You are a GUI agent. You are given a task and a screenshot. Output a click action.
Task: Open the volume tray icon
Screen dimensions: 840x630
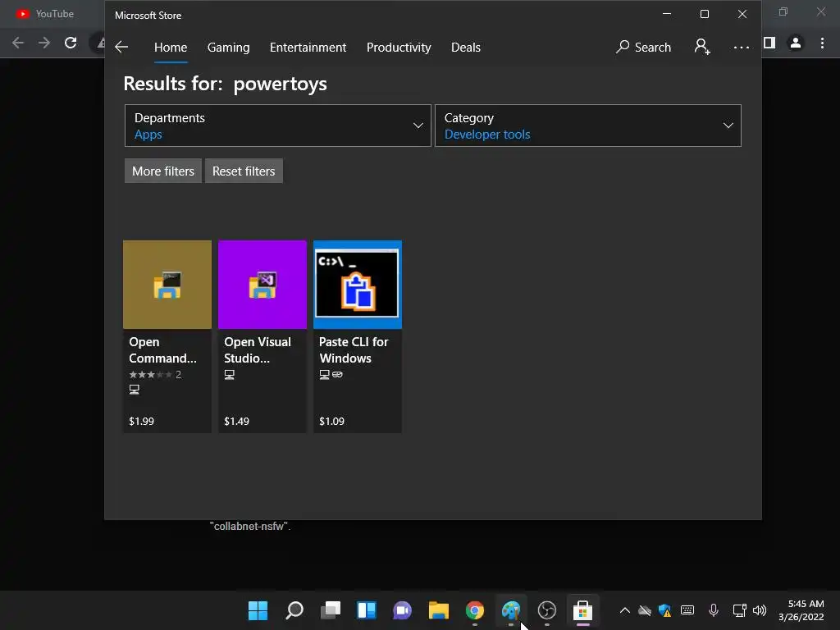click(760, 610)
